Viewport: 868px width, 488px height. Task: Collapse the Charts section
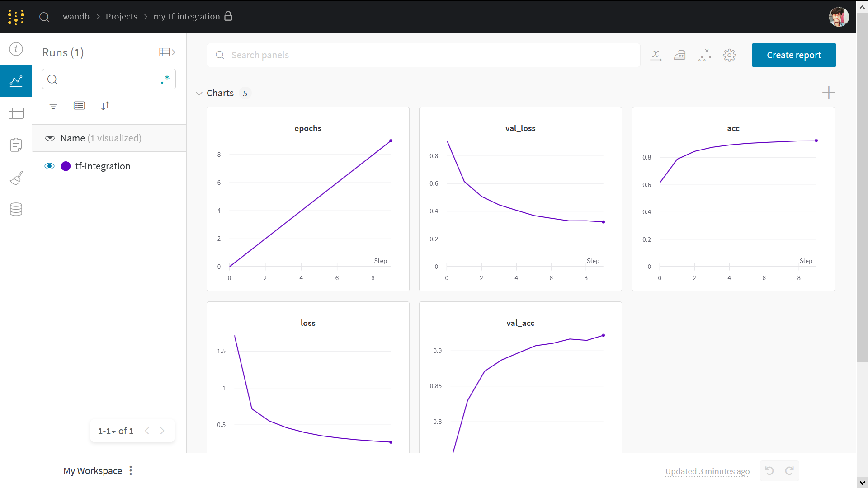(199, 94)
